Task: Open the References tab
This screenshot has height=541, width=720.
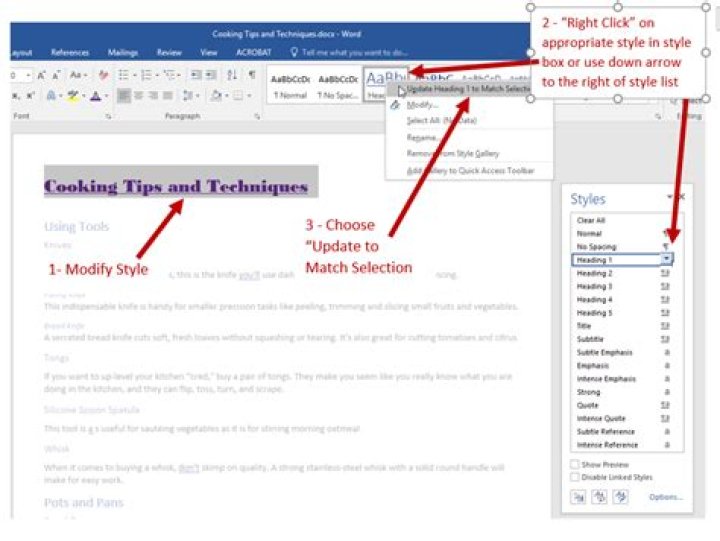Action: pos(70,52)
